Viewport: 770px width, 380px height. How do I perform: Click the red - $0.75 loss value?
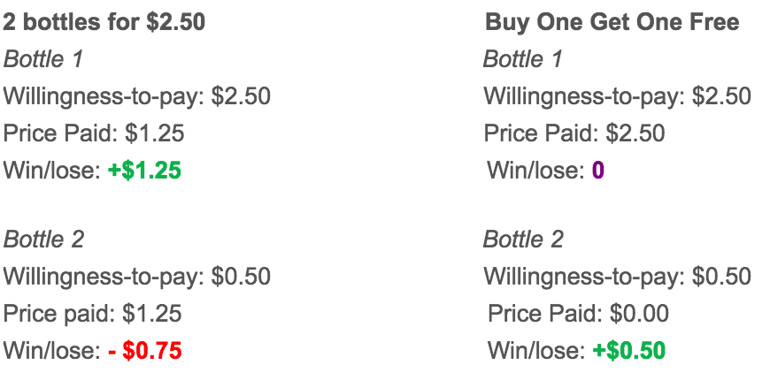[145, 352]
